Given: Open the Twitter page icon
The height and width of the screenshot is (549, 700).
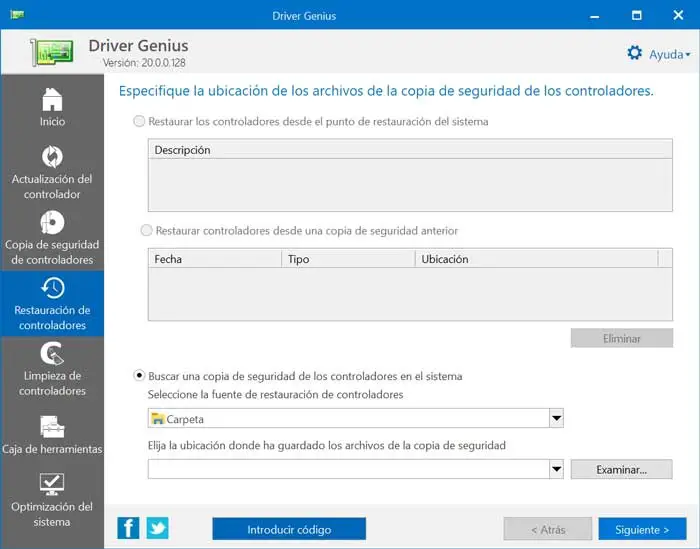Looking at the screenshot, I should 158,528.
